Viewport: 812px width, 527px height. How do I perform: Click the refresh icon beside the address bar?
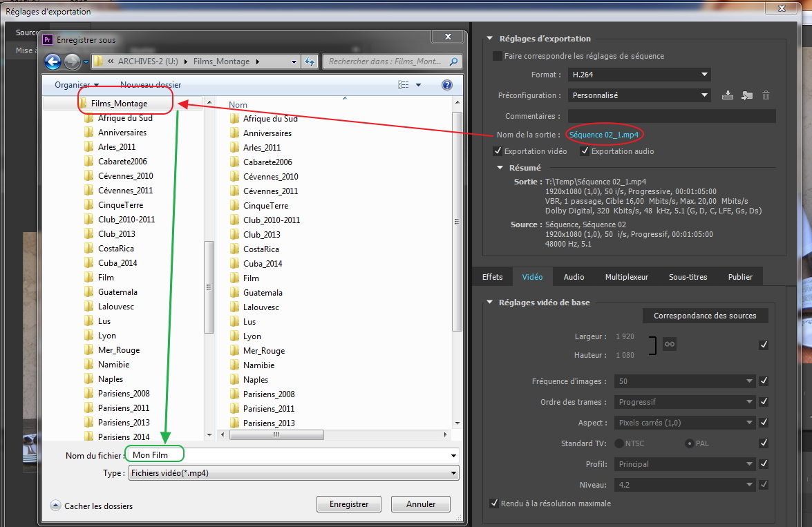click(x=310, y=61)
